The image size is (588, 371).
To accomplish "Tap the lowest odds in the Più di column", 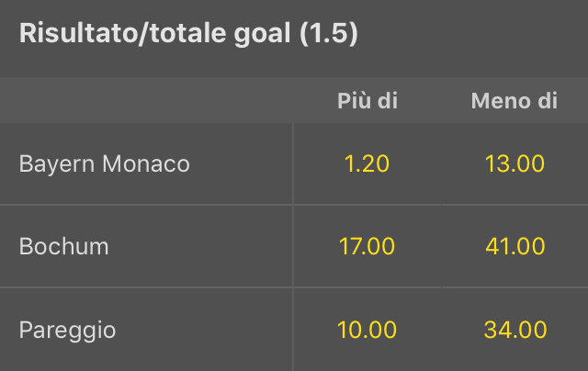I will (x=367, y=163).
